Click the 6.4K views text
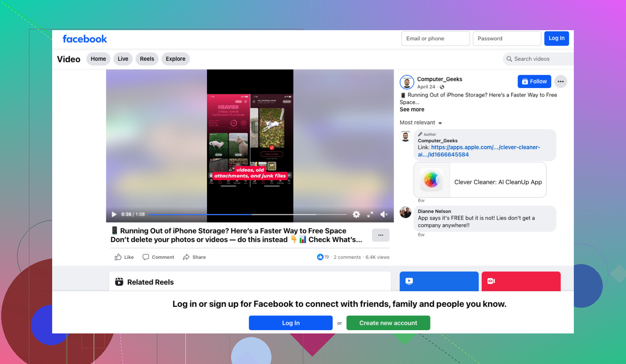This screenshot has height=364, width=626. coord(377,257)
